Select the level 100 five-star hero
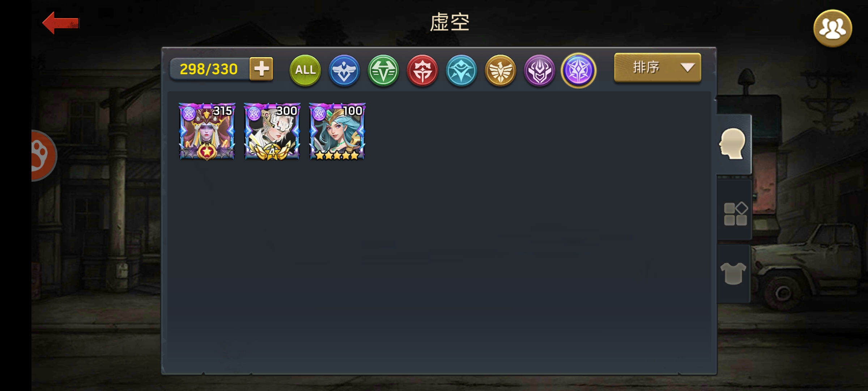This screenshot has height=391, width=868. [x=337, y=131]
